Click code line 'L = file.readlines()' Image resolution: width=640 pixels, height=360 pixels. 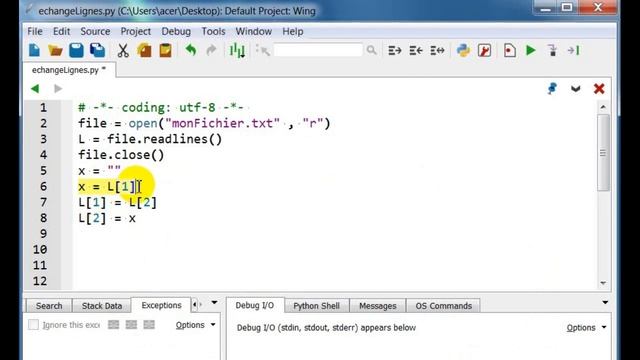tap(150, 139)
